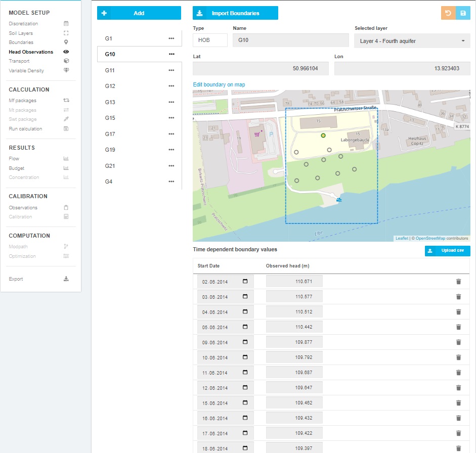Click Edit boundary on map link

click(219, 84)
